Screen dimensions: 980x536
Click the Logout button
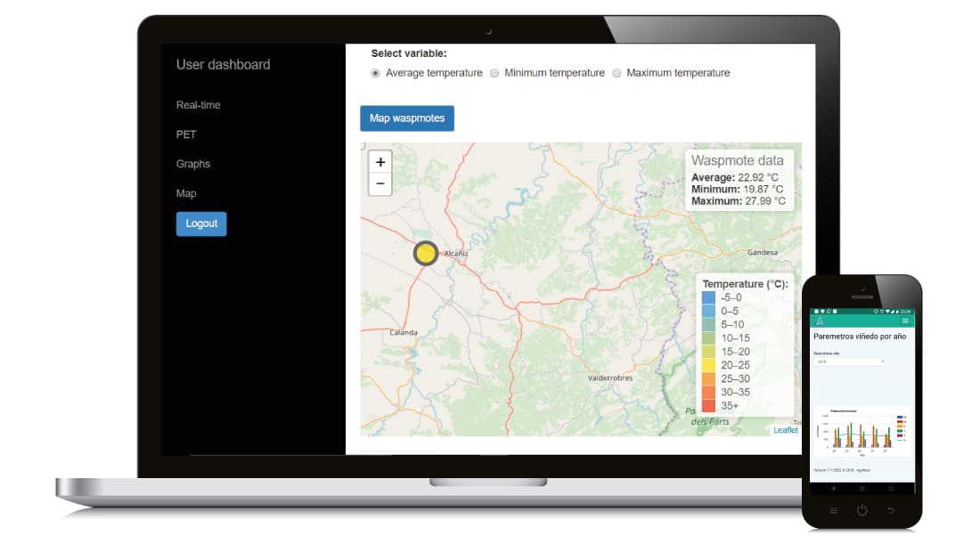tap(201, 223)
